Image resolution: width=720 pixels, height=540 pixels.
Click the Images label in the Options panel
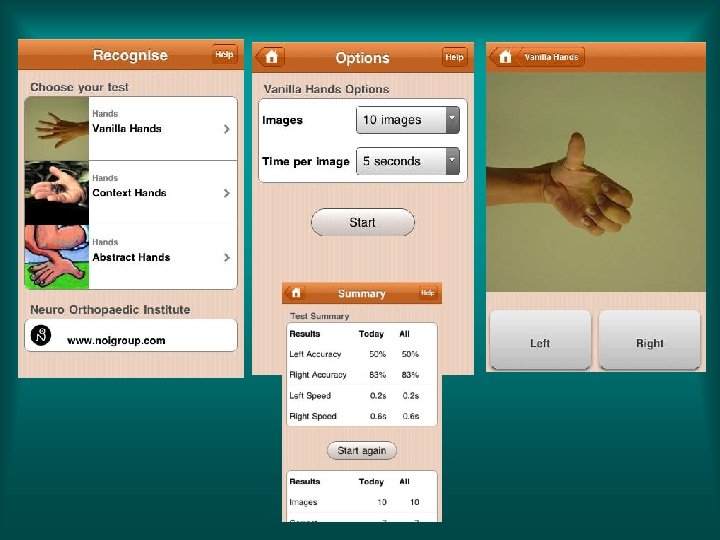tap(282, 120)
